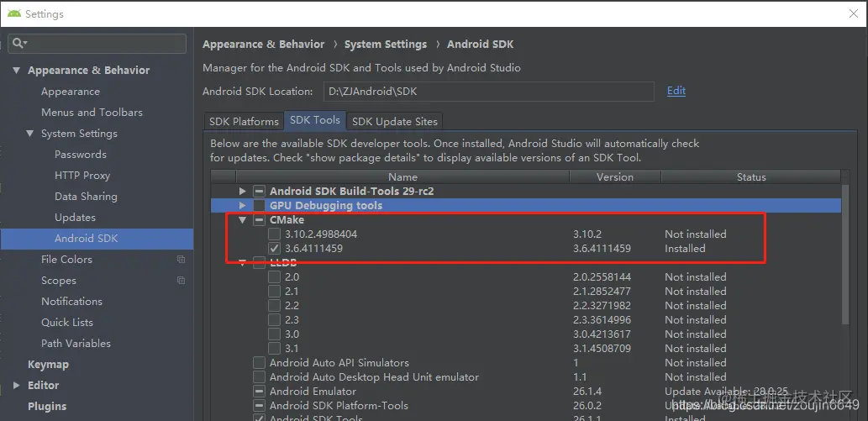Screen dimensions: 868x421
Task: Click the Scopes project-level icon
Action: [181, 281]
